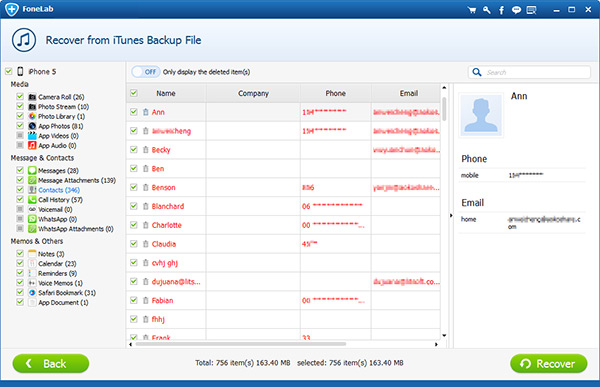
Task: Click the Safari Bookmark compass icon
Action: pyautogui.click(x=32, y=292)
